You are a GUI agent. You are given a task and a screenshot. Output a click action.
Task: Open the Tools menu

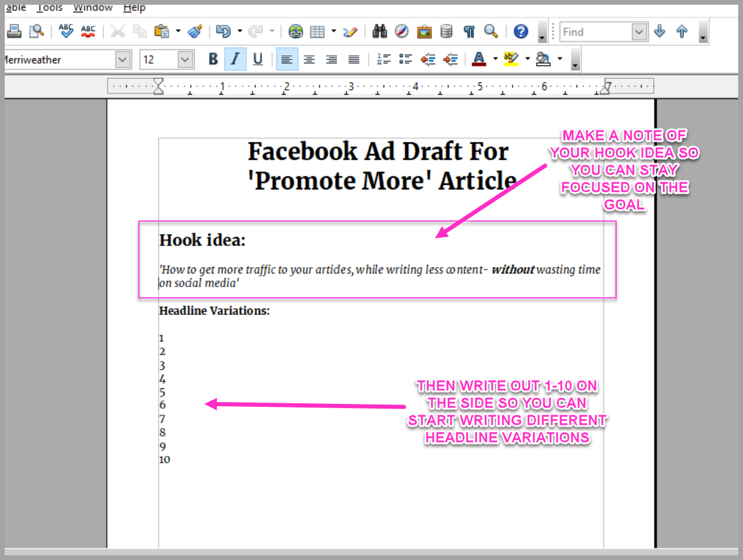coord(49,8)
